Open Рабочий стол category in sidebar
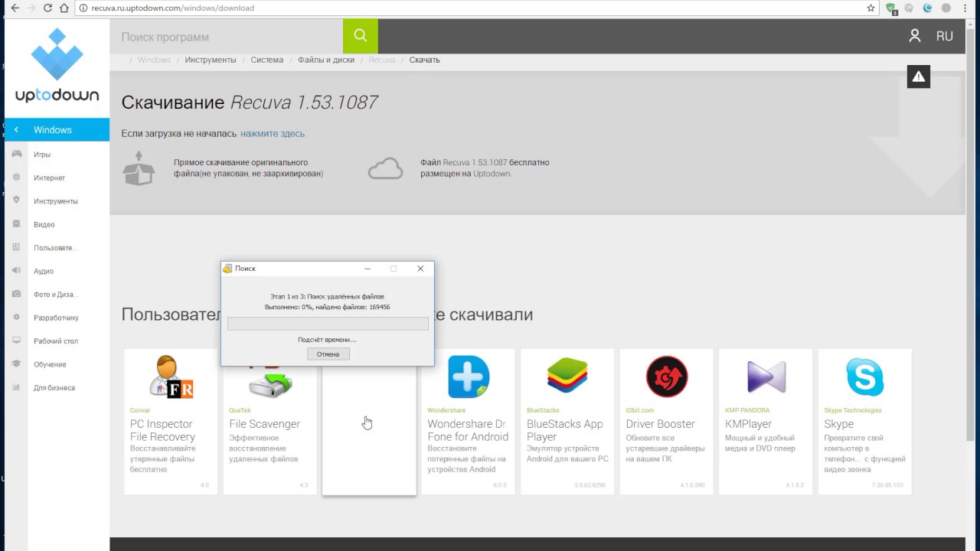The height and width of the screenshot is (551, 980). 56,341
